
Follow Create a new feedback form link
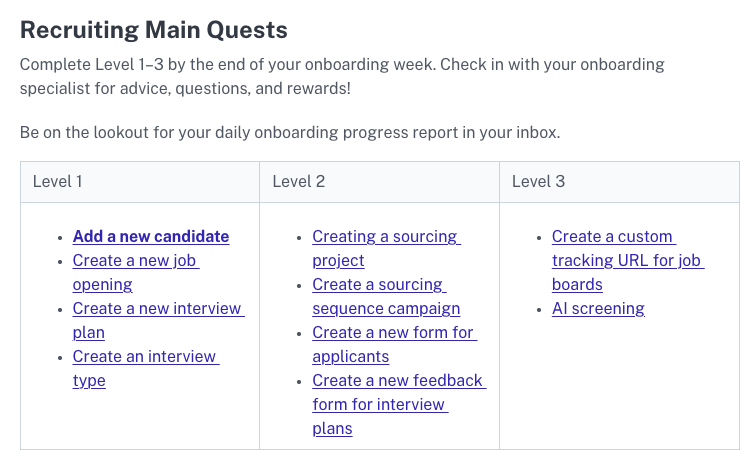click(x=397, y=381)
